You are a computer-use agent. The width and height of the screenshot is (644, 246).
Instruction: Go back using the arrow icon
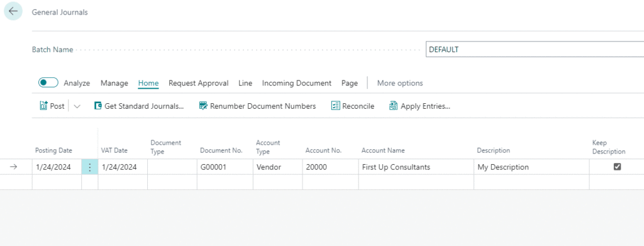pyautogui.click(x=13, y=11)
